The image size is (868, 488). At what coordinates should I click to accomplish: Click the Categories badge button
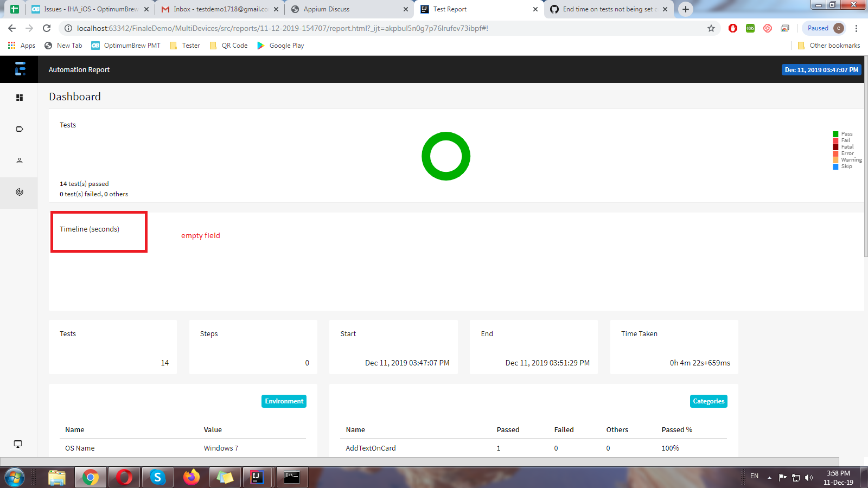[x=709, y=401]
